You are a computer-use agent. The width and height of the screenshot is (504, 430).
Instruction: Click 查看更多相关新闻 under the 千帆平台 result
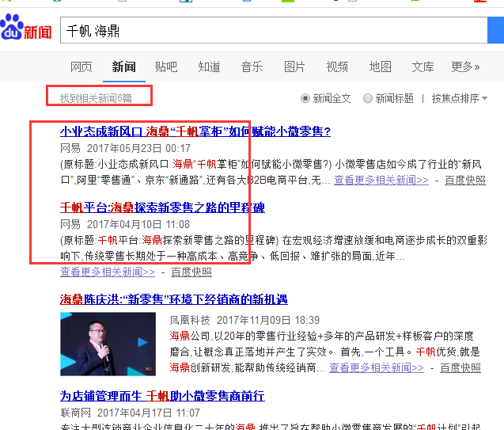pyautogui.click(x=108, y=272)
